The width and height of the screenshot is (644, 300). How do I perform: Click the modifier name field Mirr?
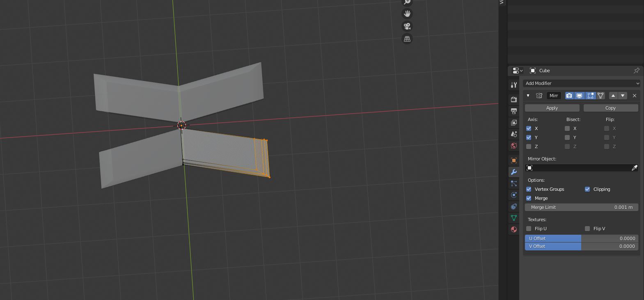click(x=554, y=96)
